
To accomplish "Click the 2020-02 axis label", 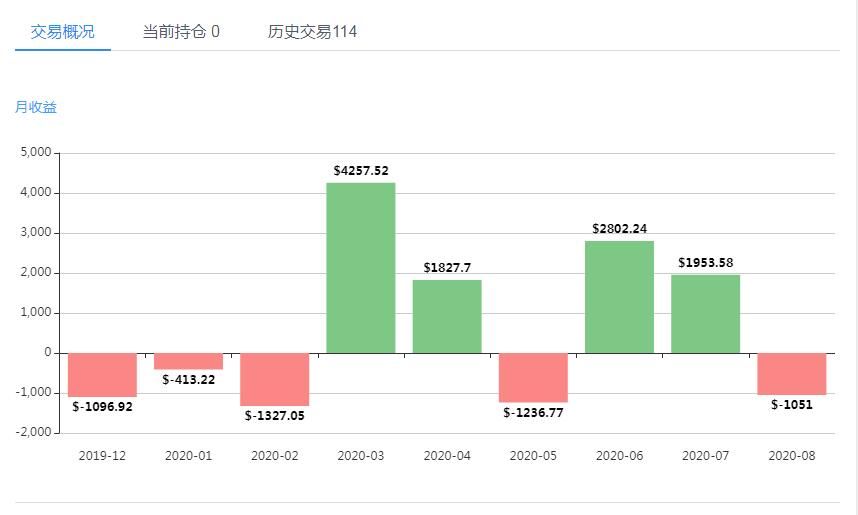I will click(275, 455).
